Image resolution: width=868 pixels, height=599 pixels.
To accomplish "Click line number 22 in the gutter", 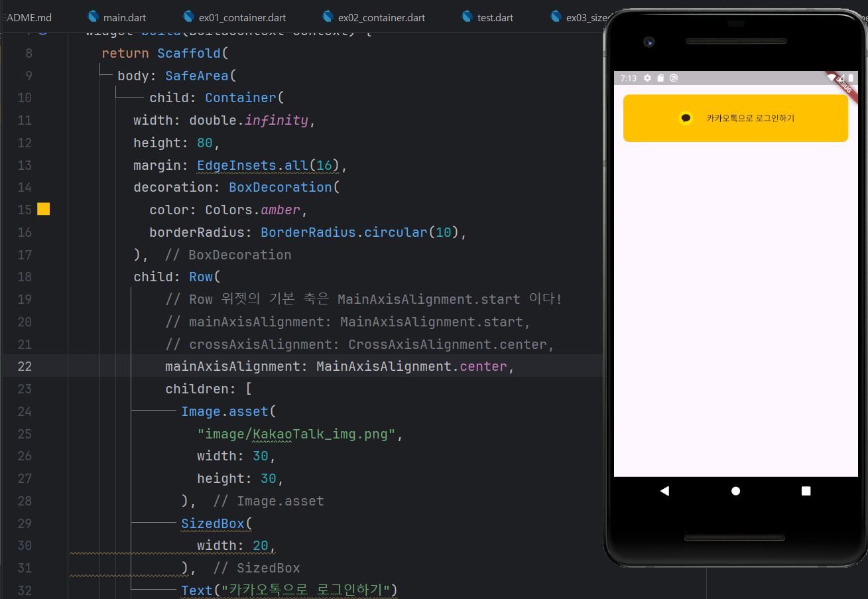I will [x=25, y=366].
